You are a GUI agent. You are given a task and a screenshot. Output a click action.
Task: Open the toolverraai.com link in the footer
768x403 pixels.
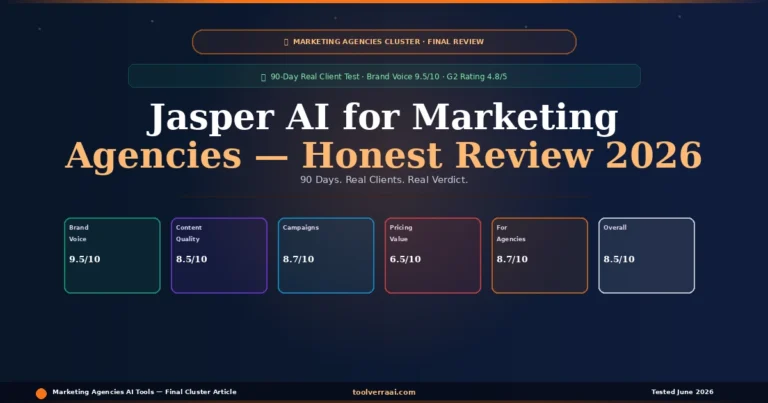(384, 392)
